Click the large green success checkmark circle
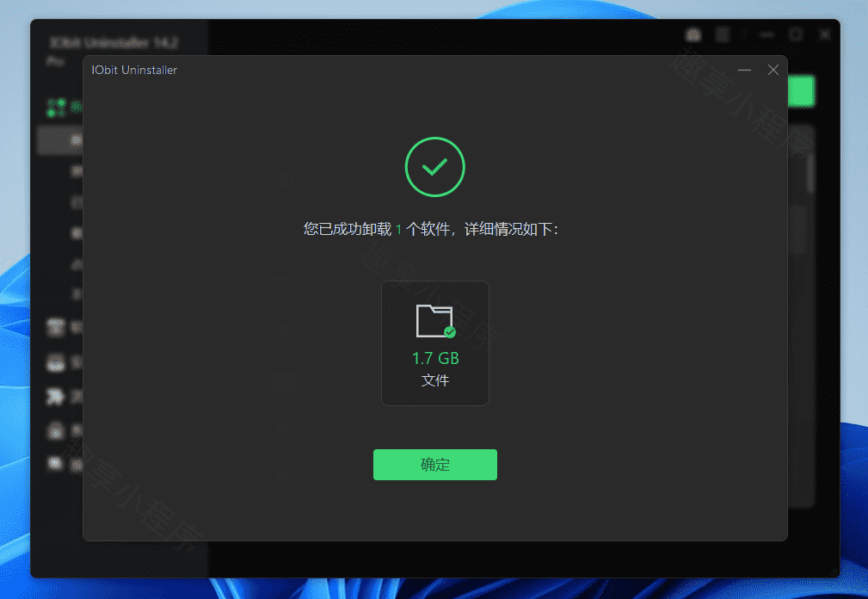The height and width of the screenshot is (599, 868). tap(434, 167)
